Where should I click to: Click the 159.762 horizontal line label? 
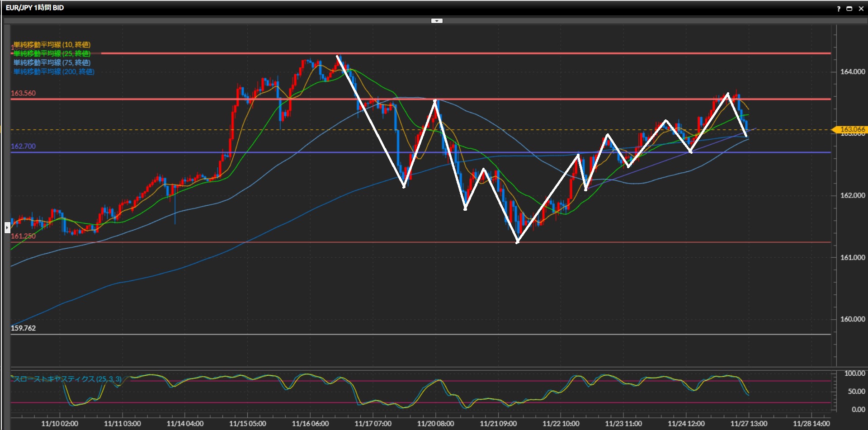click(23, 328)
